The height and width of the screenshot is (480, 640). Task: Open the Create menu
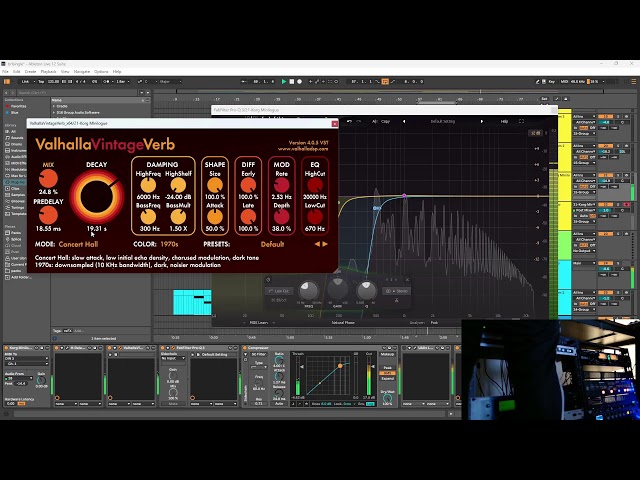(x=31, y=71)
